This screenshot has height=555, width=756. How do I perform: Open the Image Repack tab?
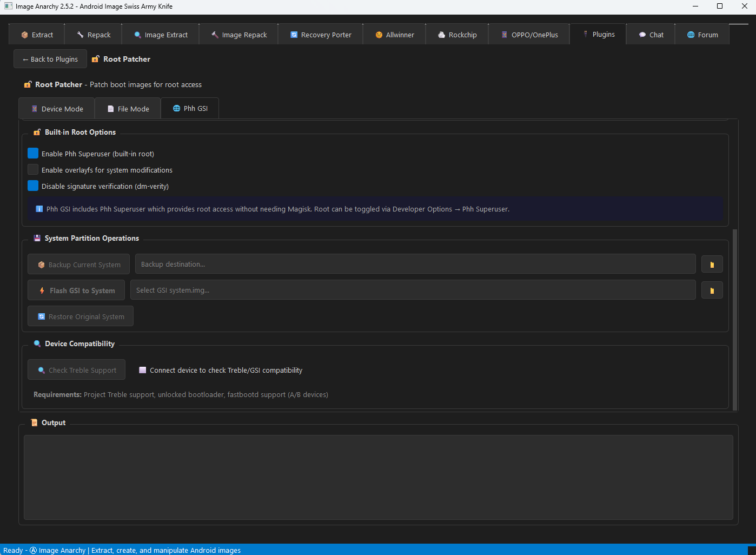click(x=238, y=34)
